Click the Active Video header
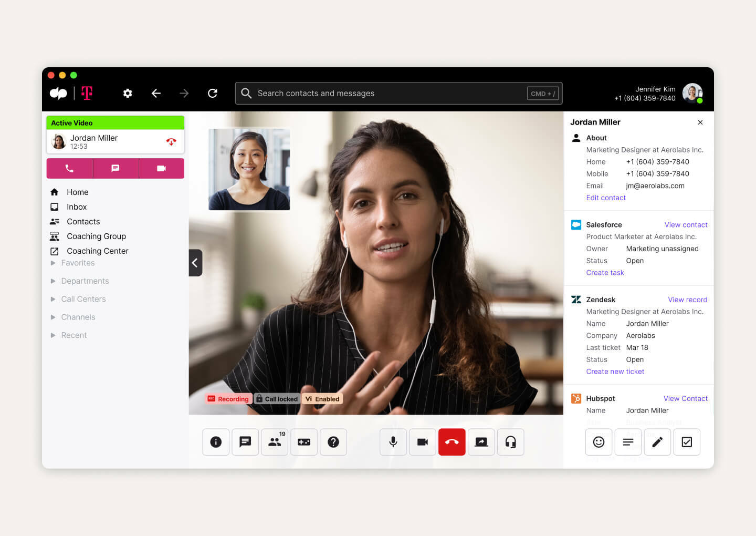 click(115, 122)
